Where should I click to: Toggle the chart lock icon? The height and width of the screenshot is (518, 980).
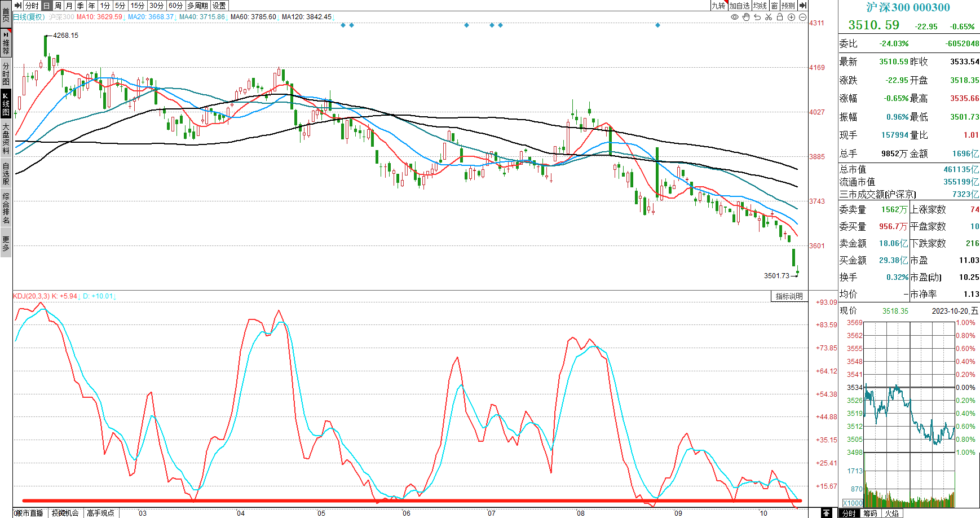(x=780, y=17)
